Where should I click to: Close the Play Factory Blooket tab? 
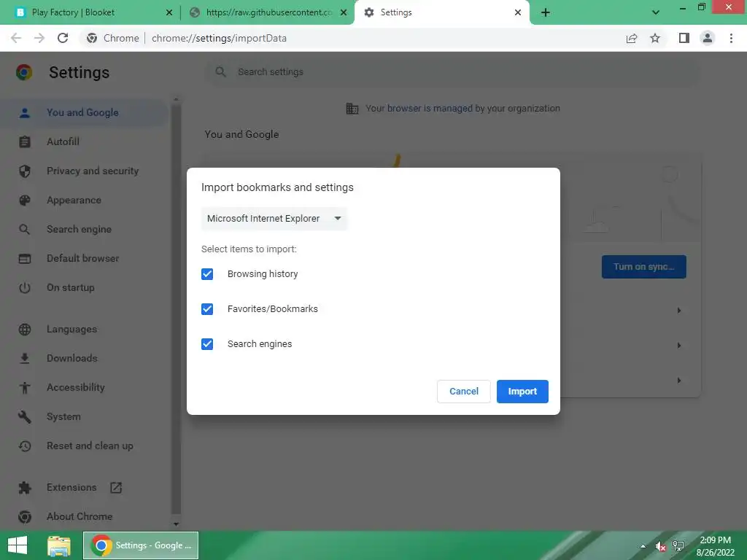[x=169, y=12]
